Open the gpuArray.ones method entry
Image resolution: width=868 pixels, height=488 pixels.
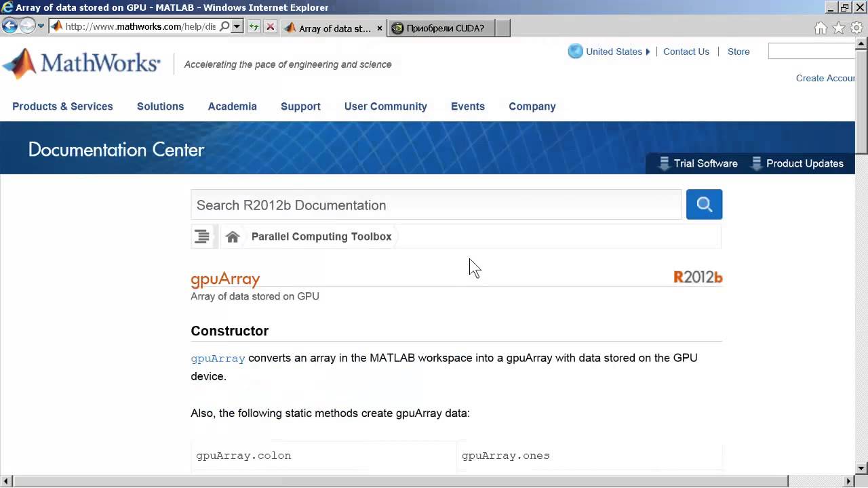point(505,455)
